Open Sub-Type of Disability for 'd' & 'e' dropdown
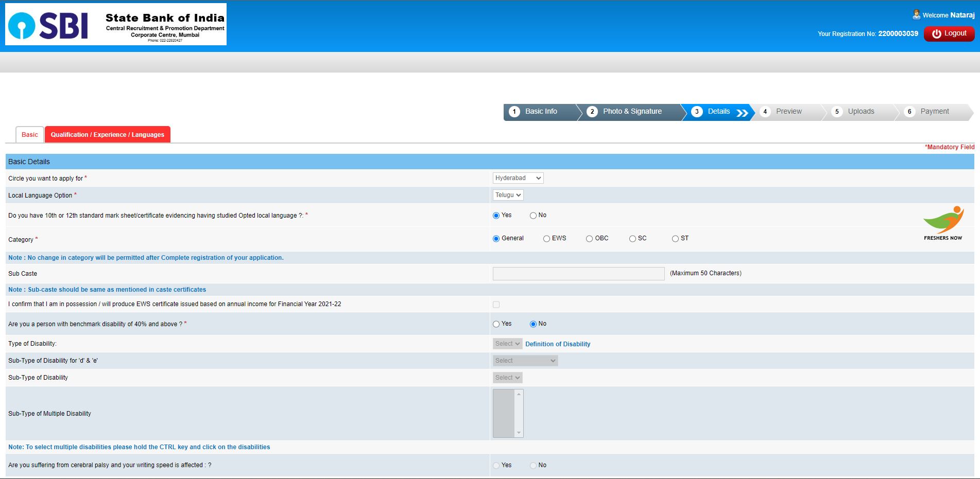This screenshot has width=980, height=479. click(x=525, y=361)
